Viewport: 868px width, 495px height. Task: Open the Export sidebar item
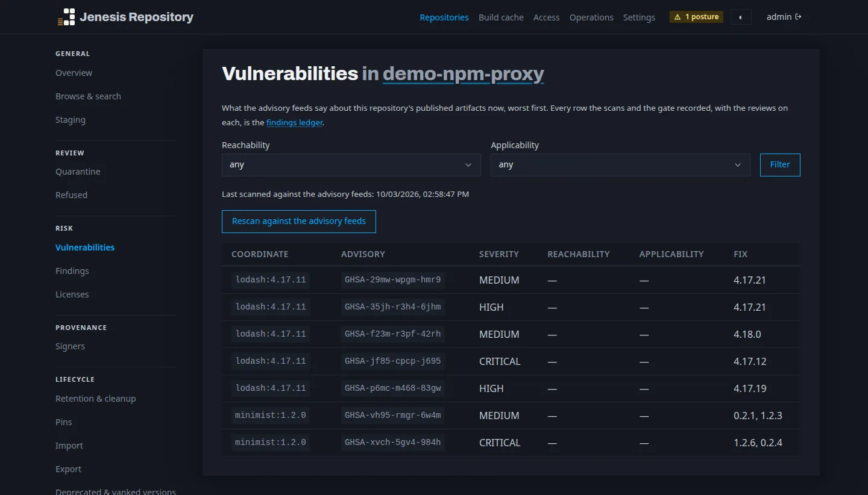[x=69, y=469]
